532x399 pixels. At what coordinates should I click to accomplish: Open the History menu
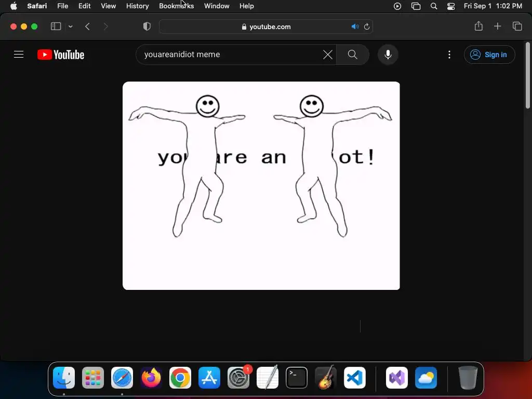pyautogui.click(x=137, y=6)
